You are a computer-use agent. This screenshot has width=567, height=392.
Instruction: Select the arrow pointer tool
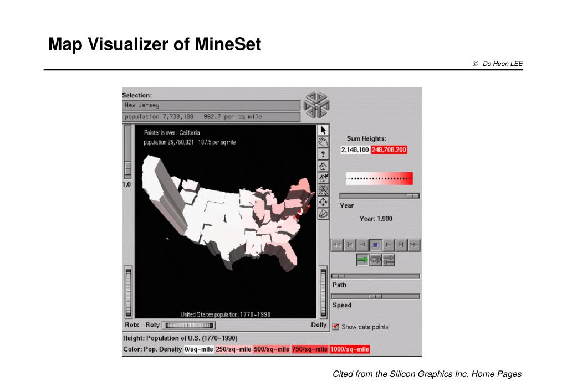pyautogui.click(x=323, y=130)
